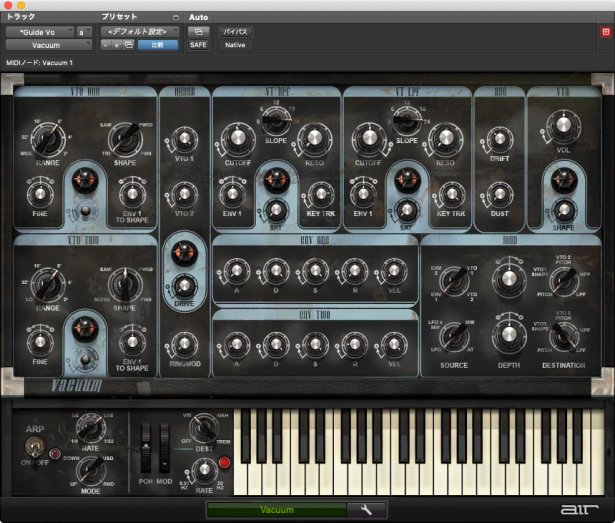The image size is (615, 523).
Task: Click the PCH pitch wheel
Action: point(146,448)
